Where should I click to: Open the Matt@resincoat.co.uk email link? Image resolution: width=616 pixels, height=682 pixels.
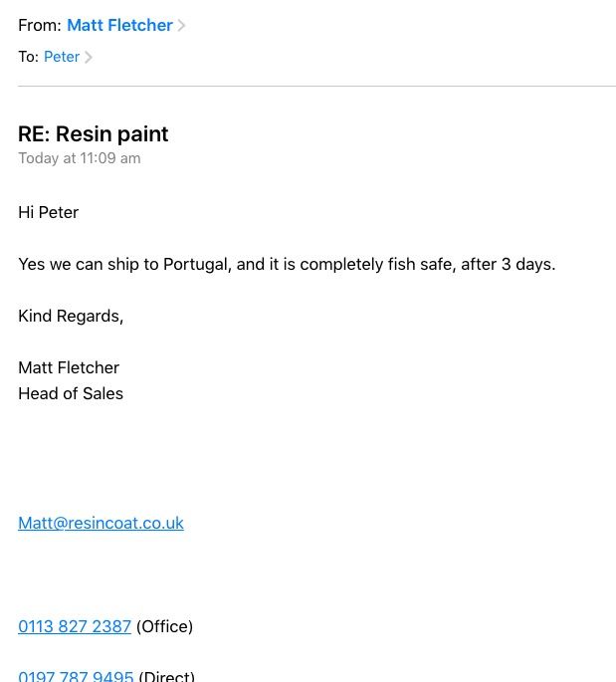tap(101, 523)
